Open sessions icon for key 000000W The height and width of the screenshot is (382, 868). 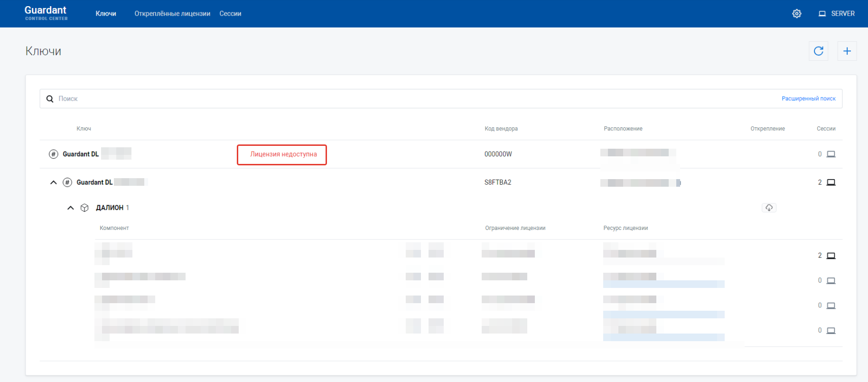(831, 154)
